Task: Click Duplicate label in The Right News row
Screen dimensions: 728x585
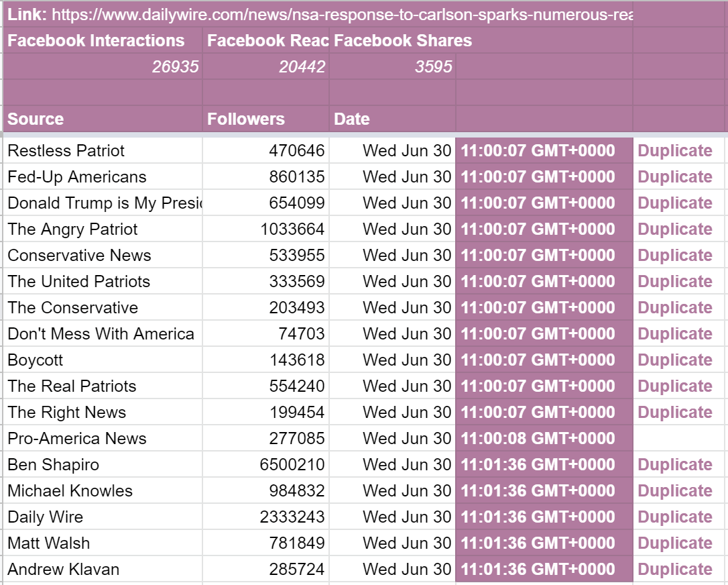Action: click(x=674, y=412)
